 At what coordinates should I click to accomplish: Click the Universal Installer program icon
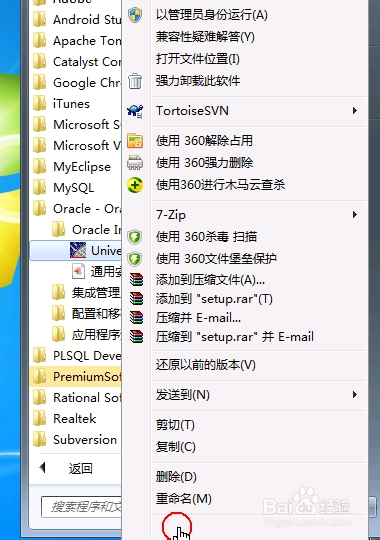(78, 250)
